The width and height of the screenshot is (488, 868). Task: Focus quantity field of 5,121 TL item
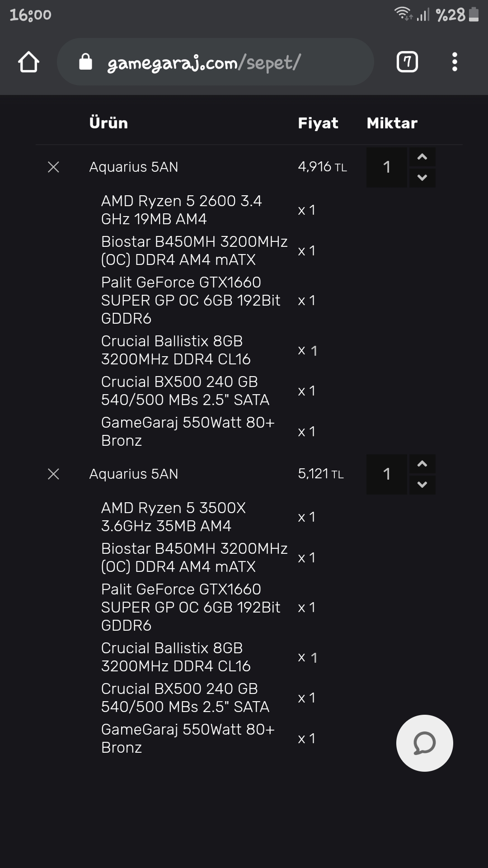[387, 474]
